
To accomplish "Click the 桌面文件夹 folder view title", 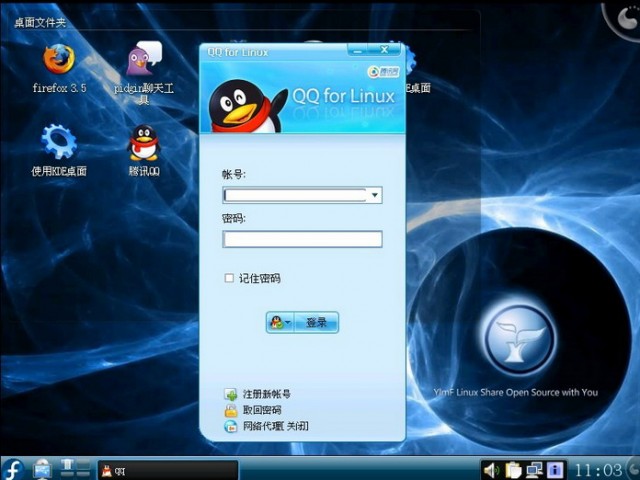I will [x=40, y=22].
